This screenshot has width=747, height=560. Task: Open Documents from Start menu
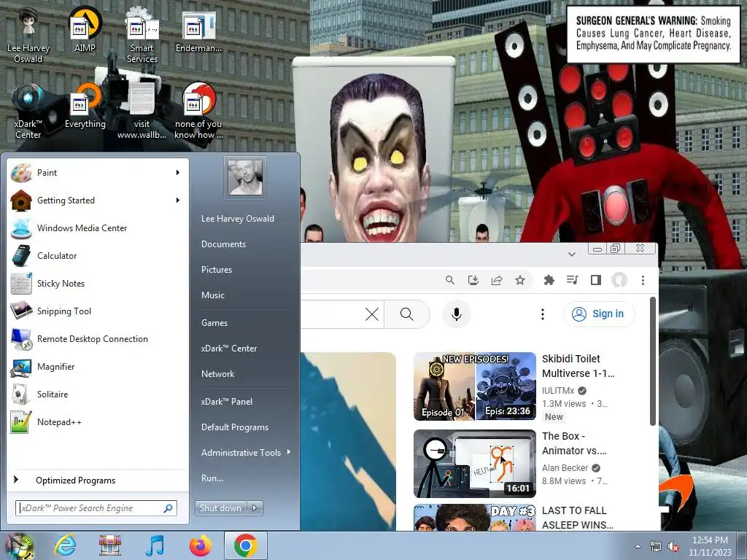pos(223,244)
